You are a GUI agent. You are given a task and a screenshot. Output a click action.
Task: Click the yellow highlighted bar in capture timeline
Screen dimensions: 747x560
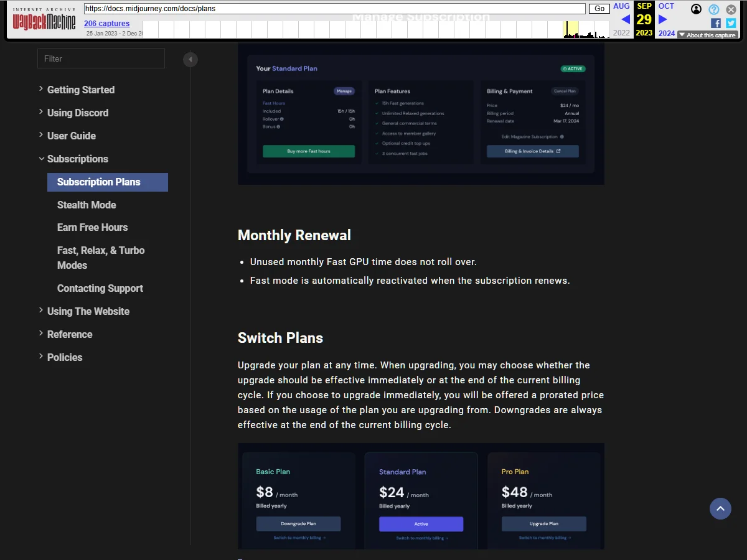point(572,29)
